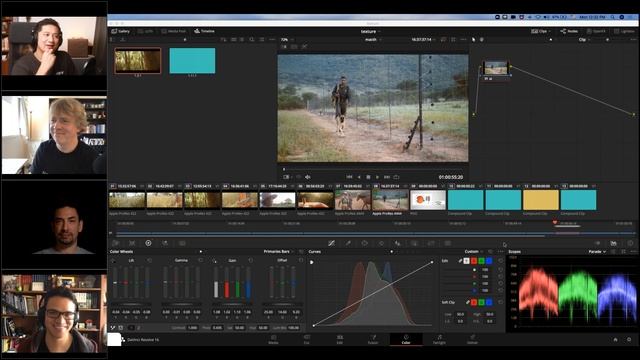Open the Camera Raw palette
Viewport: 640px width, 360px height.
coord(116,243)
